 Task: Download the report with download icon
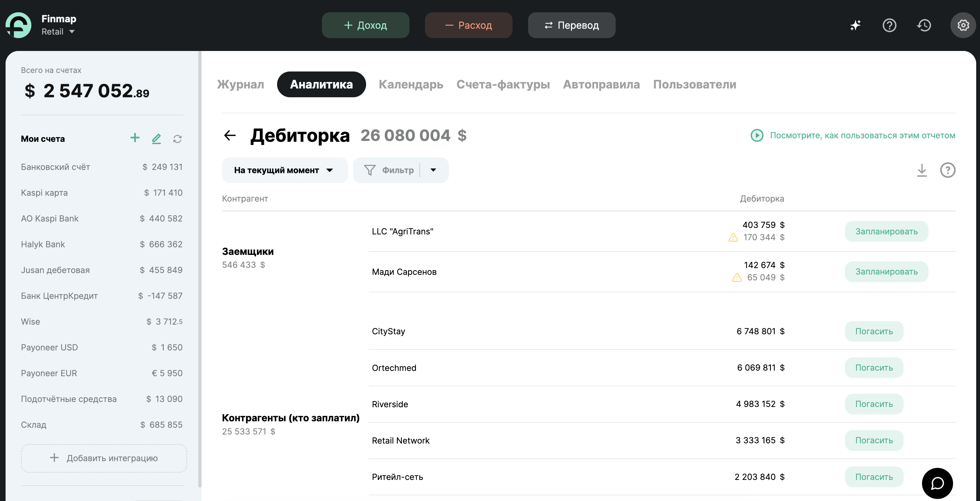coord(922,170)
